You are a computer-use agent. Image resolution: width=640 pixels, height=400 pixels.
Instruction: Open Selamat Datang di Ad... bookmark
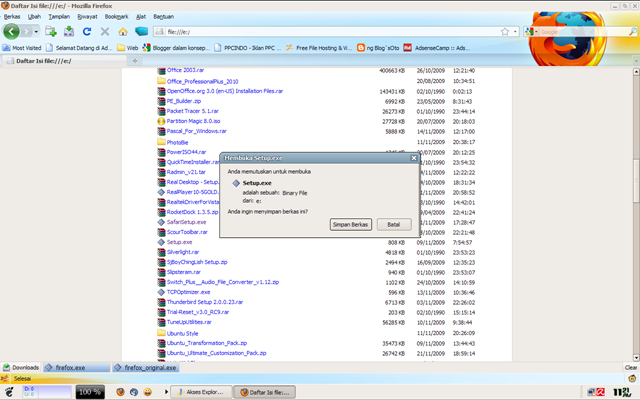click(x=79, y=48)
